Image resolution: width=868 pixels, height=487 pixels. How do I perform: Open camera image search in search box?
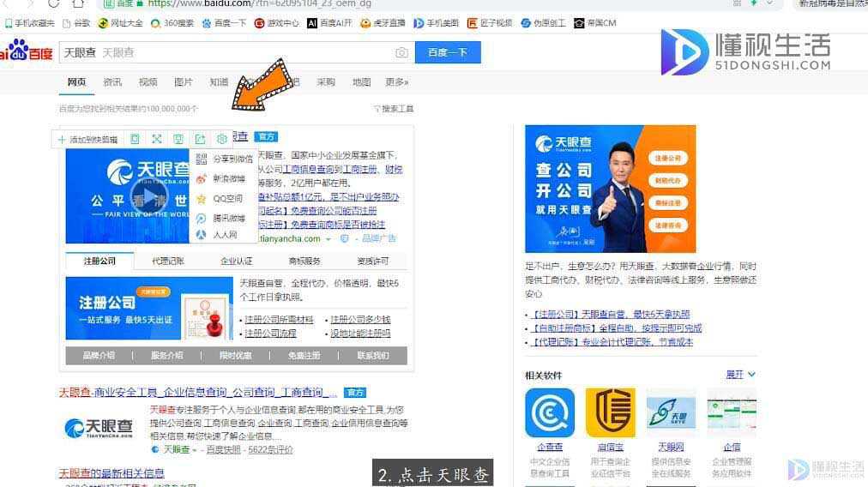402,52
